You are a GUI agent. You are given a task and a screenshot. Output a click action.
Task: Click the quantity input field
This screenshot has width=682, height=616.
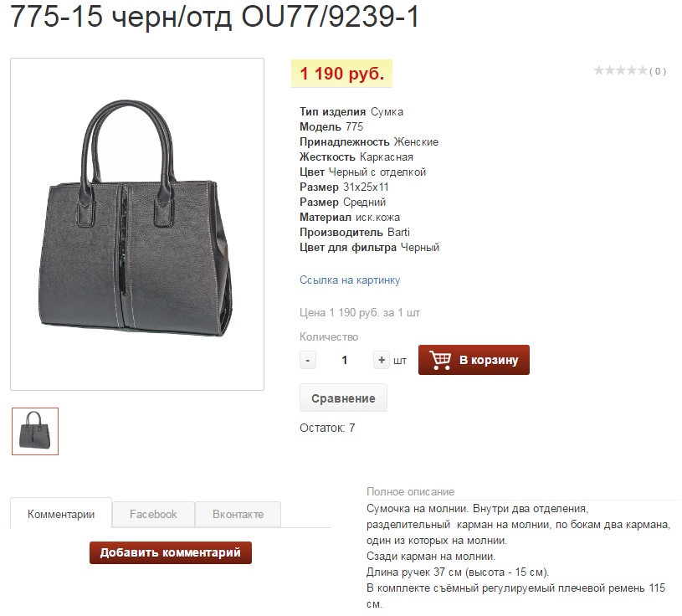(345, 360)
